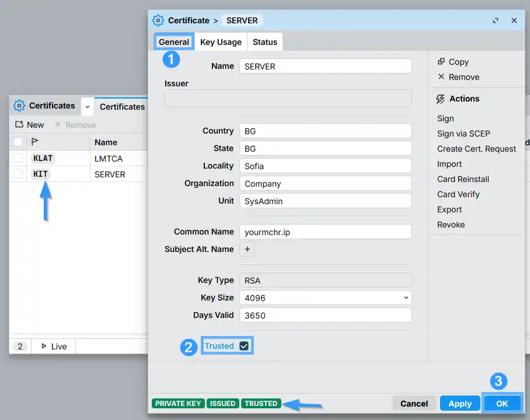Click the LMTCA certificate name cell
The width and height of the screenshot is (530, 420).
point(119,159)
